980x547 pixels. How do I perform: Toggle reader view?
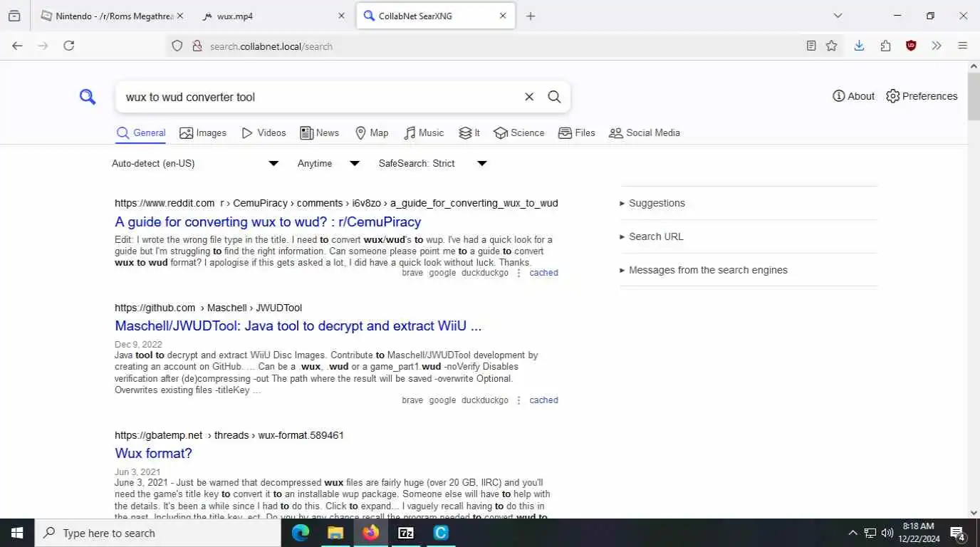811,46
